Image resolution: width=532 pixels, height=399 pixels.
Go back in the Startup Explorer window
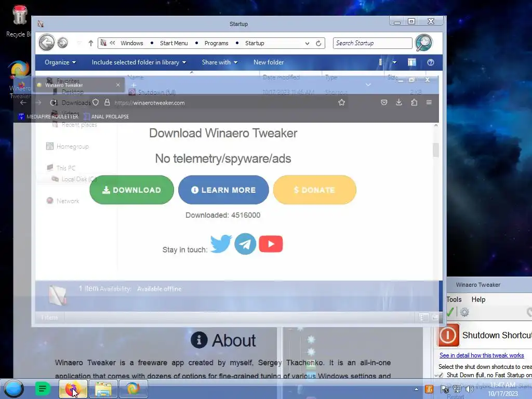point(46,43)
